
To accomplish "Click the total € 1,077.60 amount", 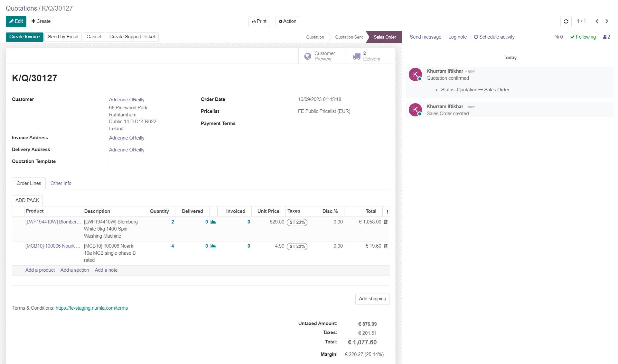I will coord(362,342).
